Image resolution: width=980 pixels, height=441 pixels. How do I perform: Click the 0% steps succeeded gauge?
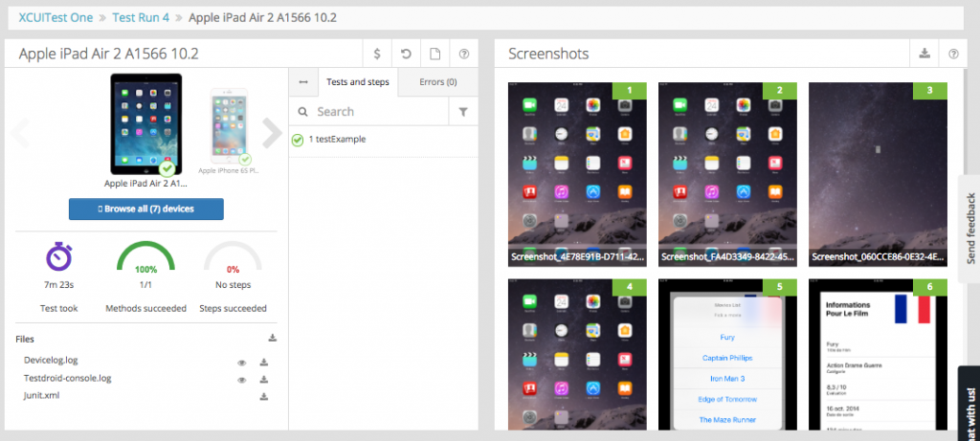click(234, 258)
